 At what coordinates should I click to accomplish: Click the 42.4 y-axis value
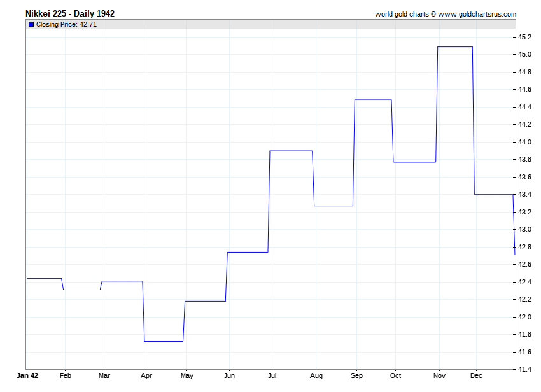tap(524, 282)
